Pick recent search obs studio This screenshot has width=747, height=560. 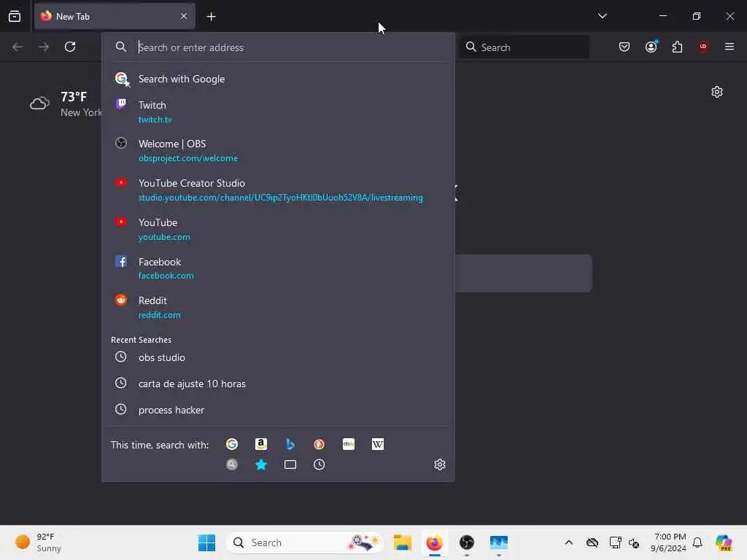pyautogui.click(x=278, y=357)
